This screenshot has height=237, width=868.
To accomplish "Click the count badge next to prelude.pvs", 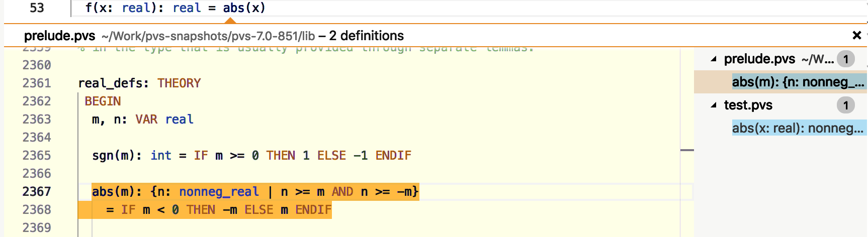I will (x=846, y=59).
